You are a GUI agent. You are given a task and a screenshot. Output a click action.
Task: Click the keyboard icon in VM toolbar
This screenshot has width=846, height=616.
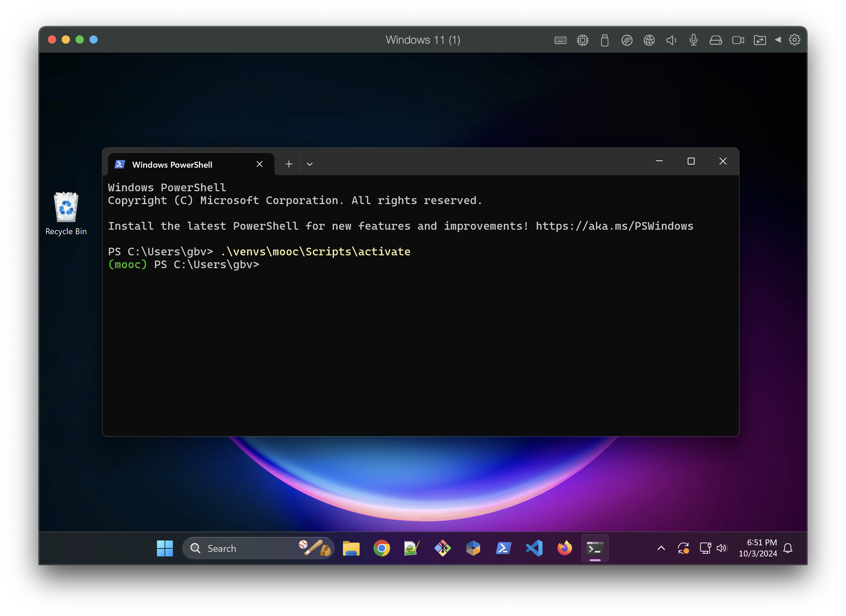point(560,40)
